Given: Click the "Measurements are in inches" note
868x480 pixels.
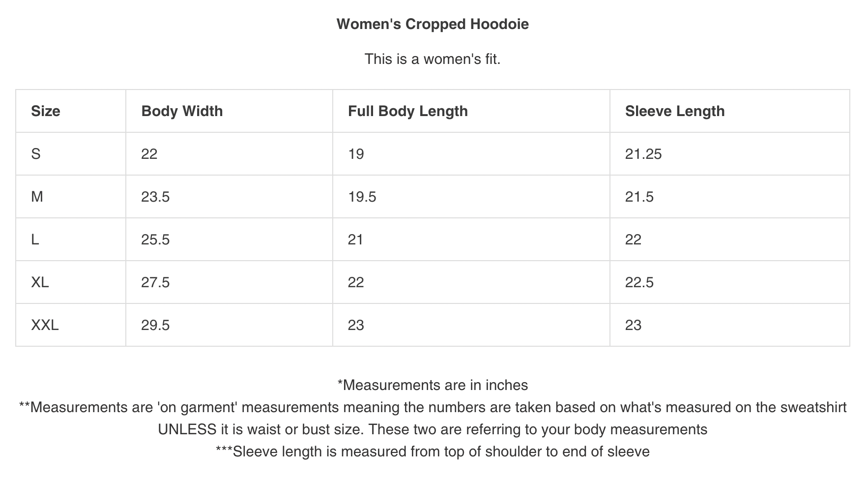Looking at the screenshot, I should [x=433, y=385].
